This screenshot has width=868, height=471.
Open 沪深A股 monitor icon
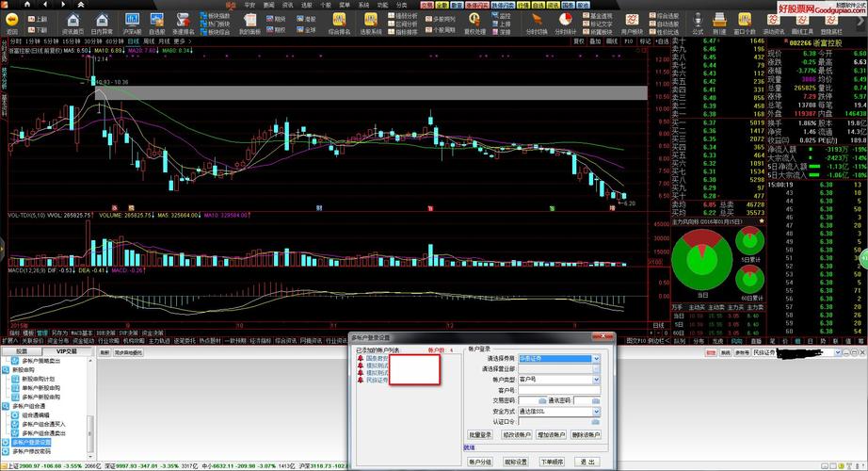pos(133,21)
